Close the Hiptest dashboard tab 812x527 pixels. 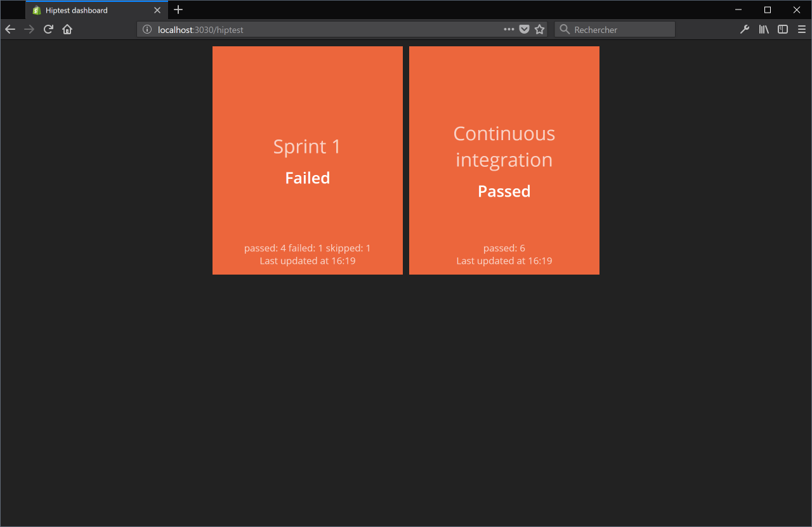pyautogui.click(x=157, y=10)
